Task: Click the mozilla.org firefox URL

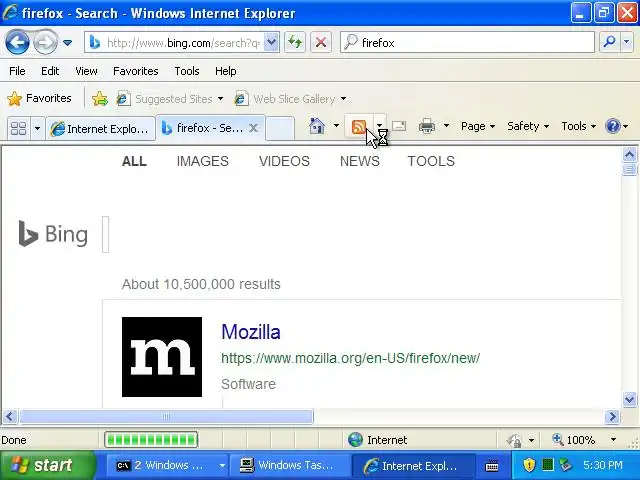Action: 350,358
